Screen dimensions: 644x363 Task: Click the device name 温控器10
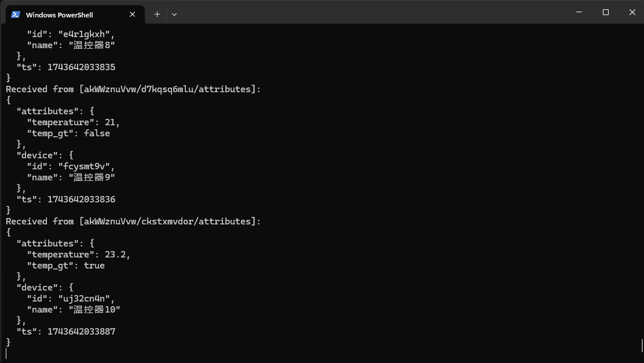(x=94, y=310)
